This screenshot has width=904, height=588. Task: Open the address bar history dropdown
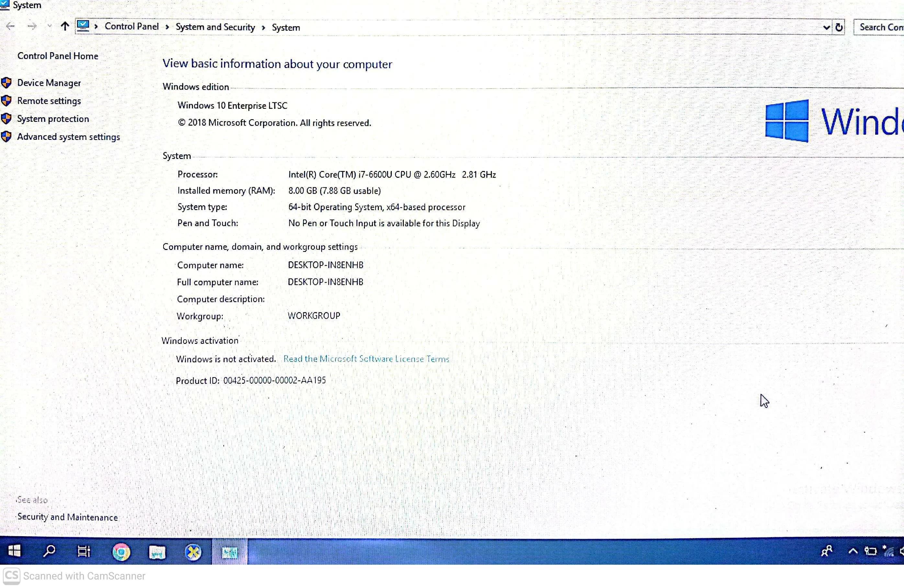coord(826,27)
